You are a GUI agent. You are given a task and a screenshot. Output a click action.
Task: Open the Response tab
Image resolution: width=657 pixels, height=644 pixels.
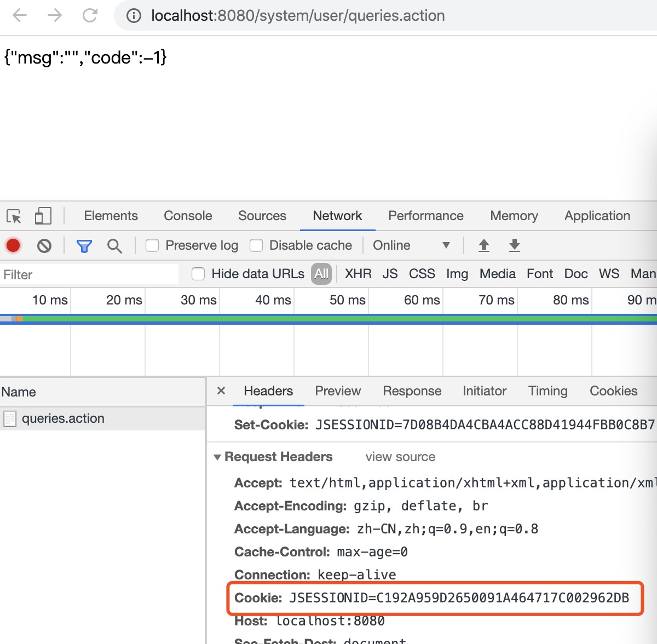point(412,391)
